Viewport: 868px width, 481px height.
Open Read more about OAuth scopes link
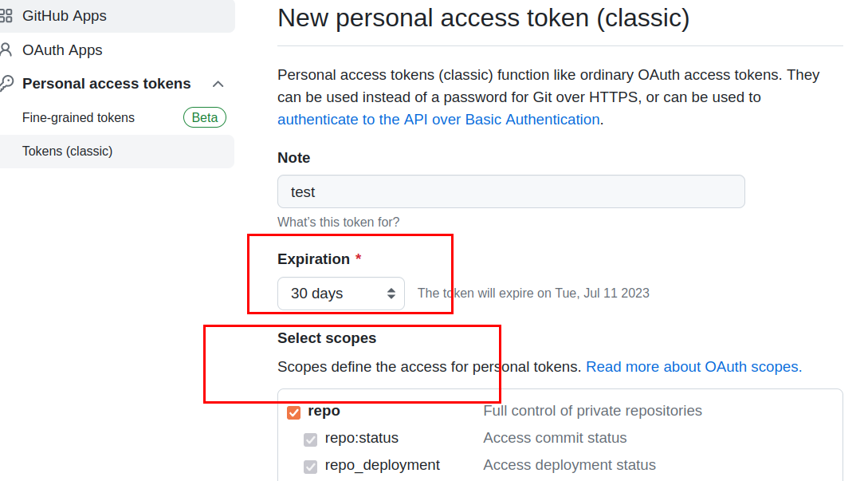(x=693, y=367)
